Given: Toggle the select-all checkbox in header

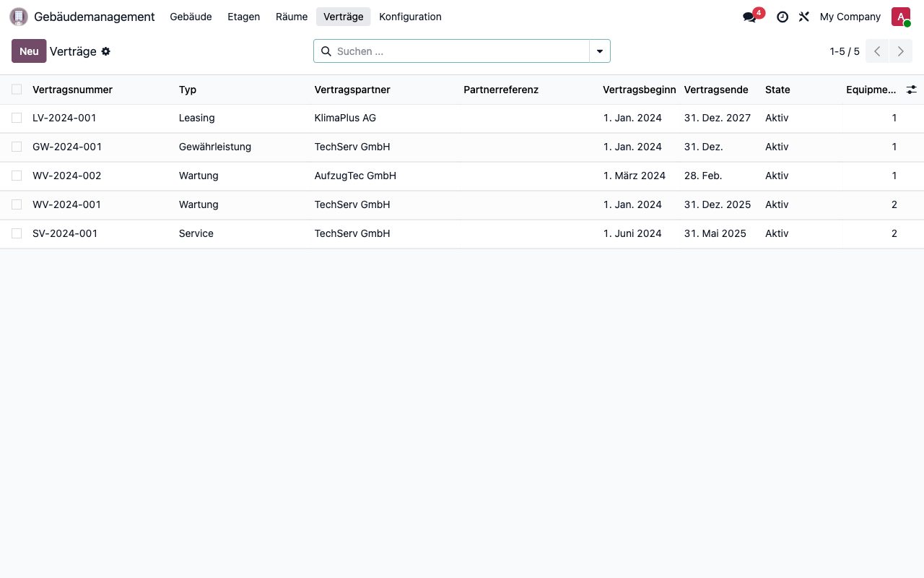Looking at the screenshot, I should (x=17, y=90).
